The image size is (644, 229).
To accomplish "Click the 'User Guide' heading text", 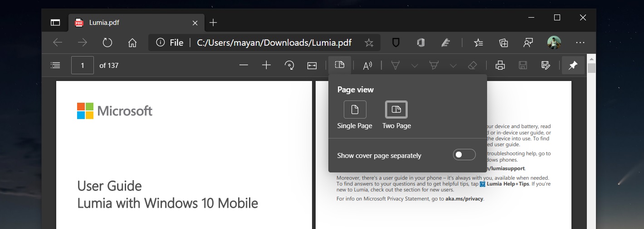I will pyautogui.click(x=109, y=186).
